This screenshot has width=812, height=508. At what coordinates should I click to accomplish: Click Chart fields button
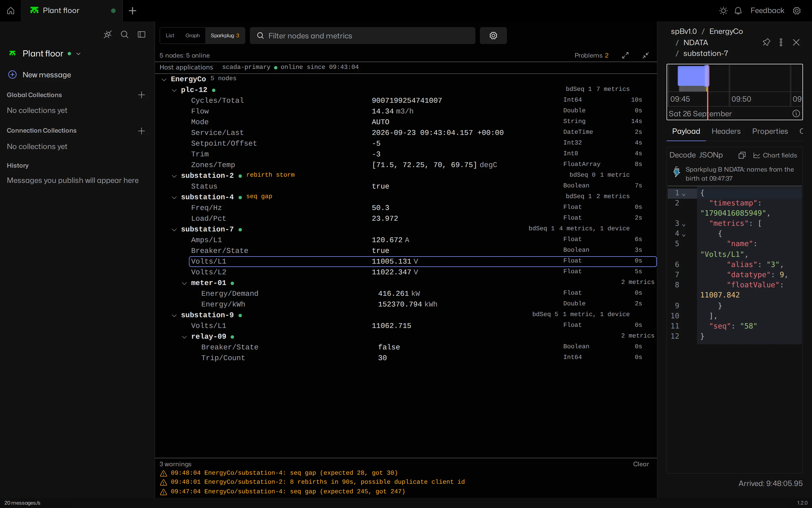775,155
